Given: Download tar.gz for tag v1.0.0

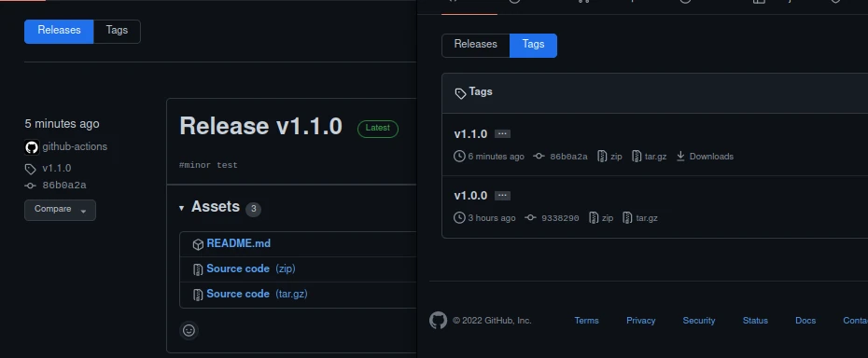Looking at the screenshot, I should coord(647,218).
